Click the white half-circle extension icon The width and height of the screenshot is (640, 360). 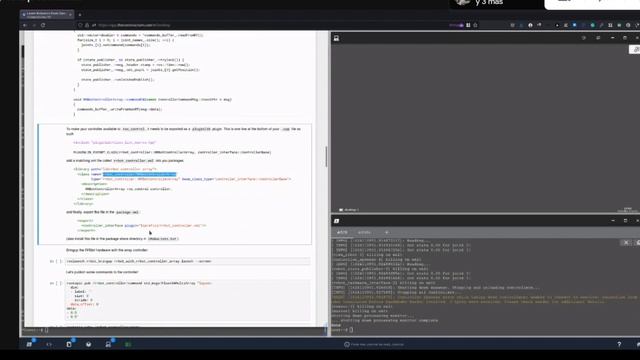point(530,25)
